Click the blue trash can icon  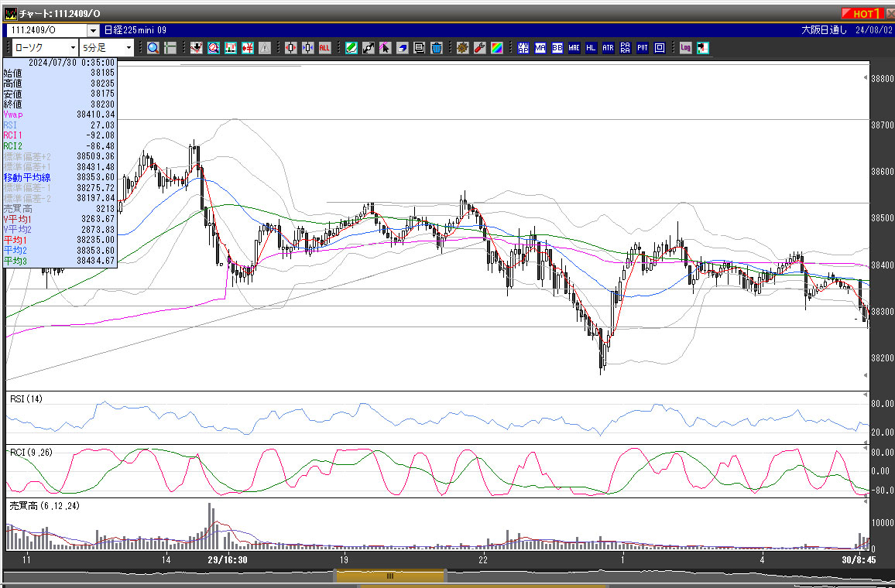click(437, 48)
